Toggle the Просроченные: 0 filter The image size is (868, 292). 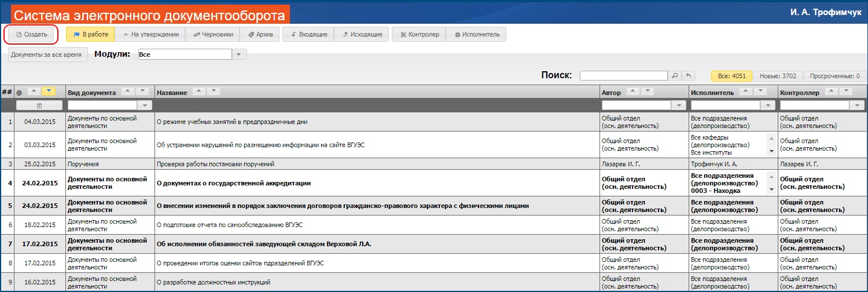[834, 76]
